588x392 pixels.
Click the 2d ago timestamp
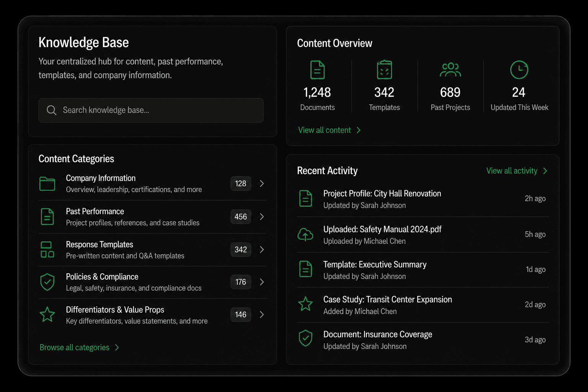point(535,305)
